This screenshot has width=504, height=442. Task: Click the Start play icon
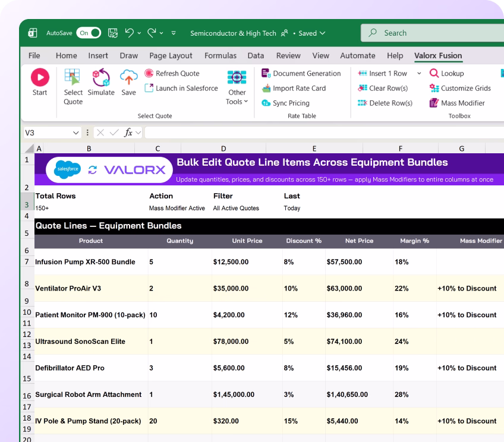point(40,77)
